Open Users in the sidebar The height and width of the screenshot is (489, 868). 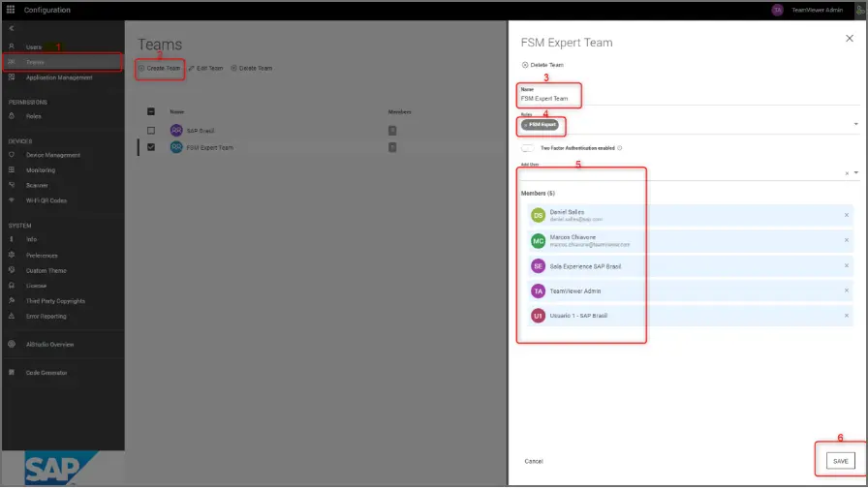click(x=34, y=47)
